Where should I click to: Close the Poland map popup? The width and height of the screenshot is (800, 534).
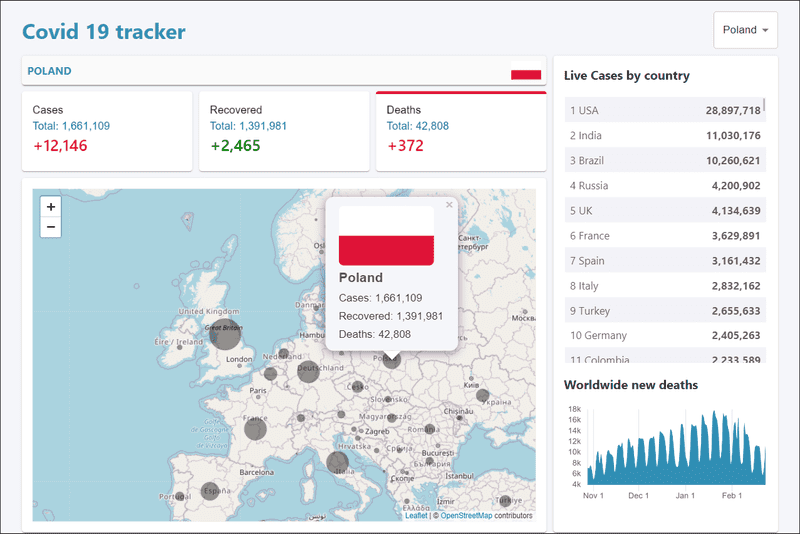(x=449, y=205)
